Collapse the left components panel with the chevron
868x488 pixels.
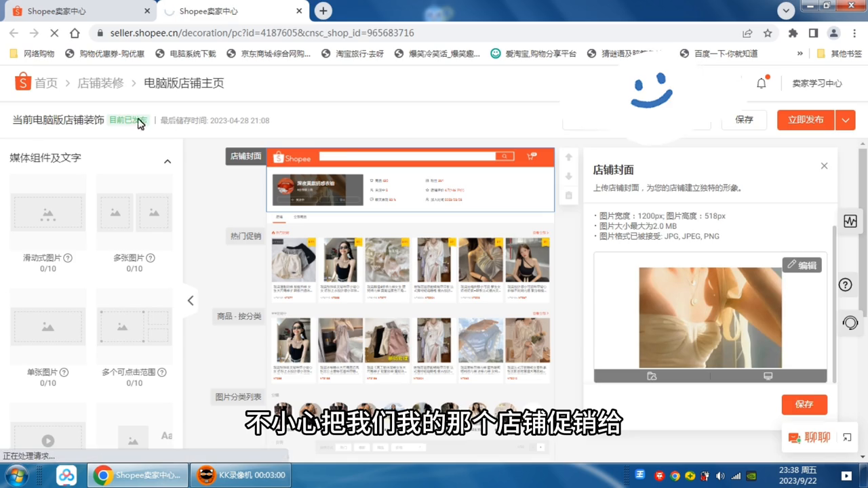point(191,300)
